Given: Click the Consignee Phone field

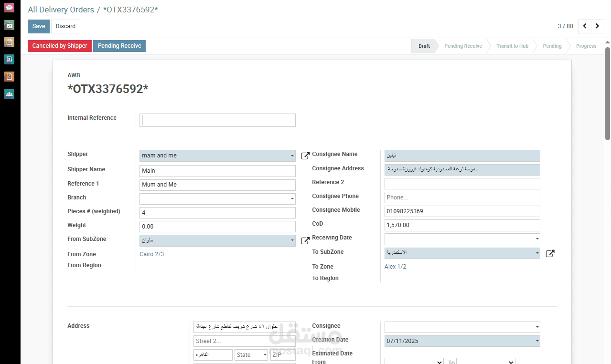Looking at the screenshot, I should point(462,198).
